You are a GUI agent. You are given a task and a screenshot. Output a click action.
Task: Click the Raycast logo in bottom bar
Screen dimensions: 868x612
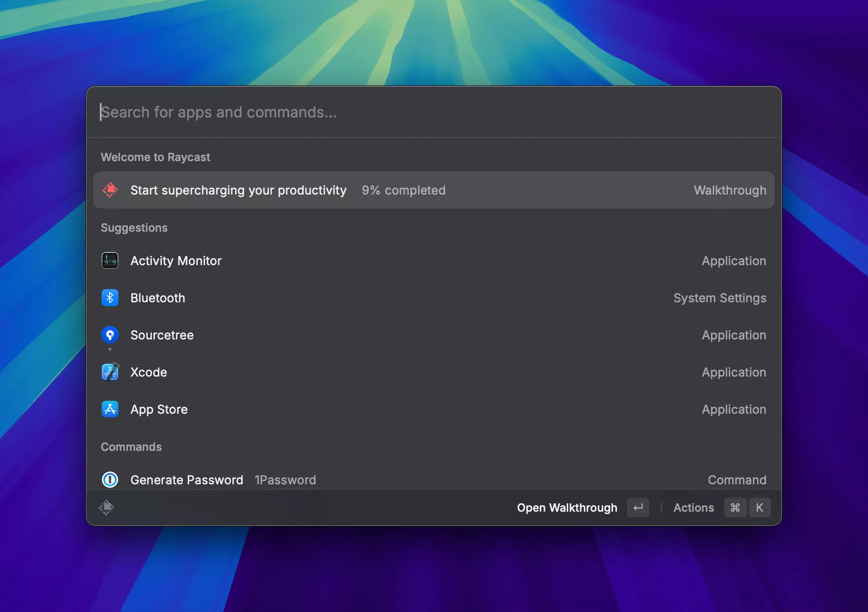[106, 508]
